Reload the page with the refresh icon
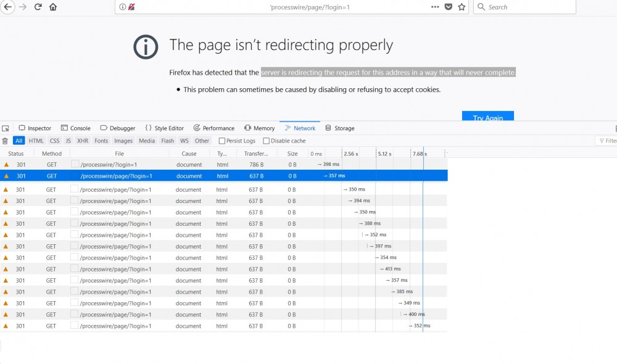The height and width of the screenshot is (364, 617). click(38, 7)
